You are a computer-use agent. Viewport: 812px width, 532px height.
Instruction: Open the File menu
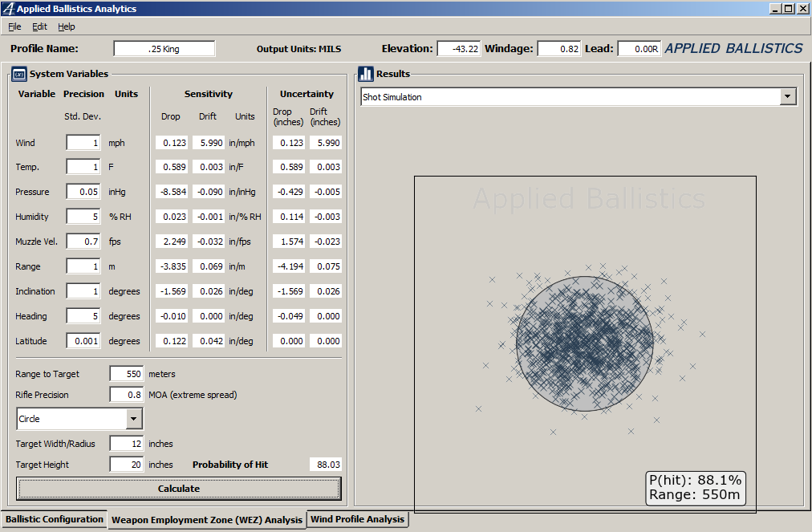pyautogui.click(x=14, y=27)
